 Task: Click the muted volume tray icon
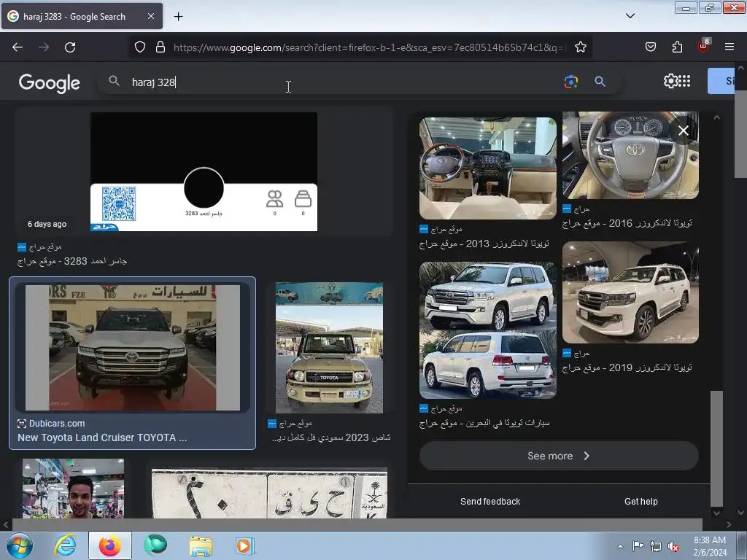pyautogui.click(x=673, y=547)
